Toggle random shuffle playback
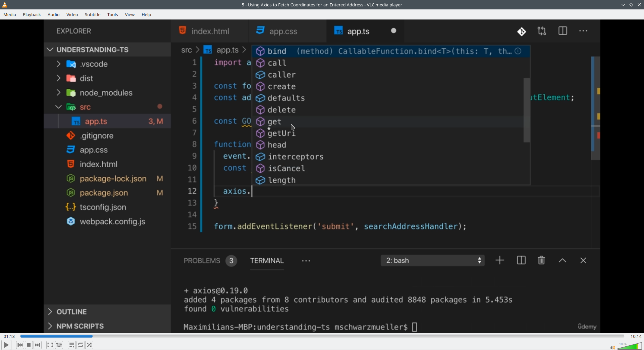The image size is (644, 350). click(90, 345)
